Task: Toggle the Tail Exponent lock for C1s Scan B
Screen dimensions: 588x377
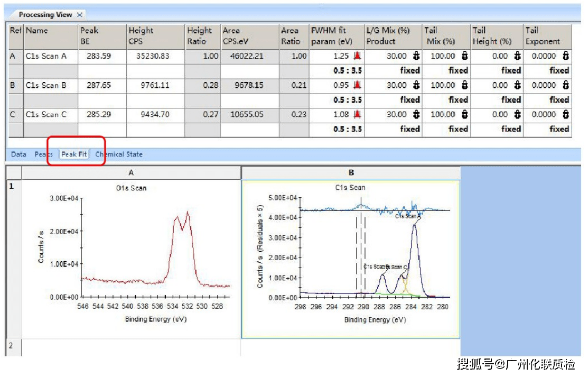Action: pos(566,85)
